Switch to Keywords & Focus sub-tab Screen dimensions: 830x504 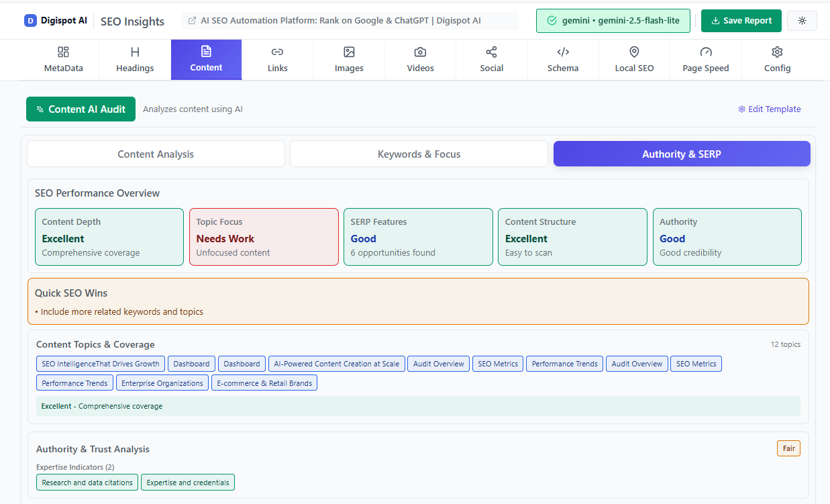click(x=419, y=154)
